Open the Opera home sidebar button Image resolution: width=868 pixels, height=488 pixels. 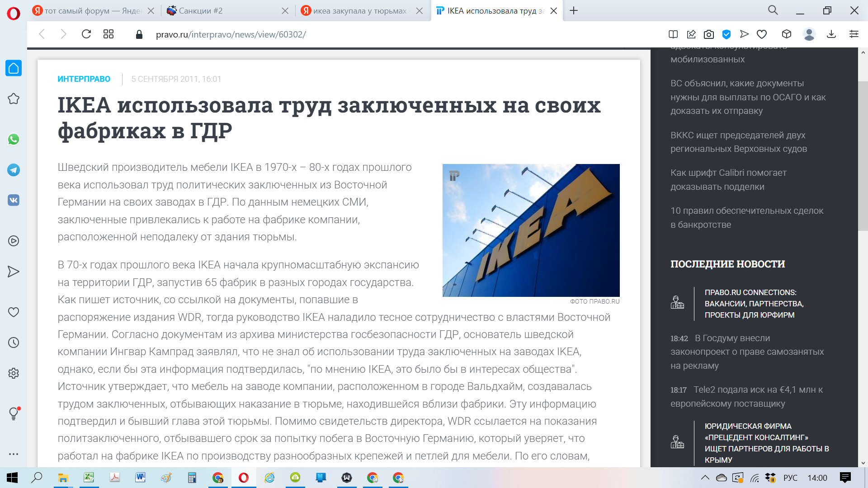pyautogui.click(x=14, y=68)
